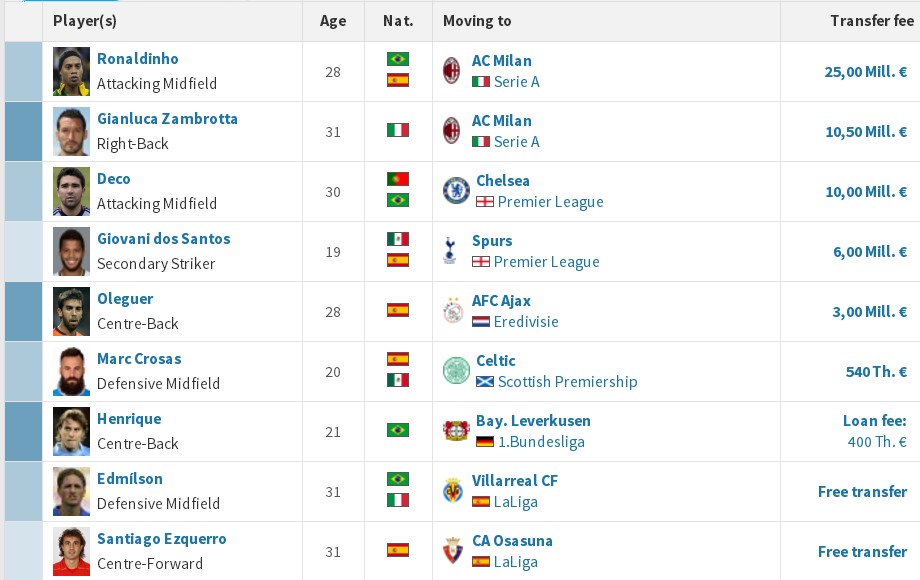This screenshot has width=920, height=580.
Task: Click the Brazil flag in Henrique's row
Action: pyautogui.click(x=398, y=431)
